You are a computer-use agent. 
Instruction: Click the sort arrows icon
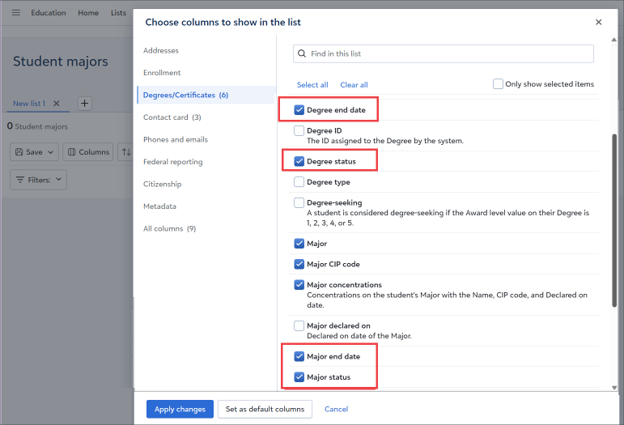[126, 152]
